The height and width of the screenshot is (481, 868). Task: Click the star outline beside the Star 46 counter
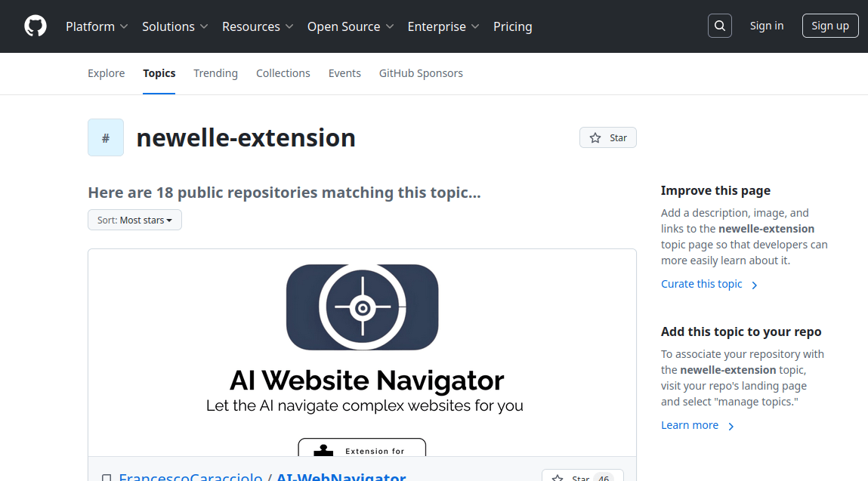tap(558, 478)
